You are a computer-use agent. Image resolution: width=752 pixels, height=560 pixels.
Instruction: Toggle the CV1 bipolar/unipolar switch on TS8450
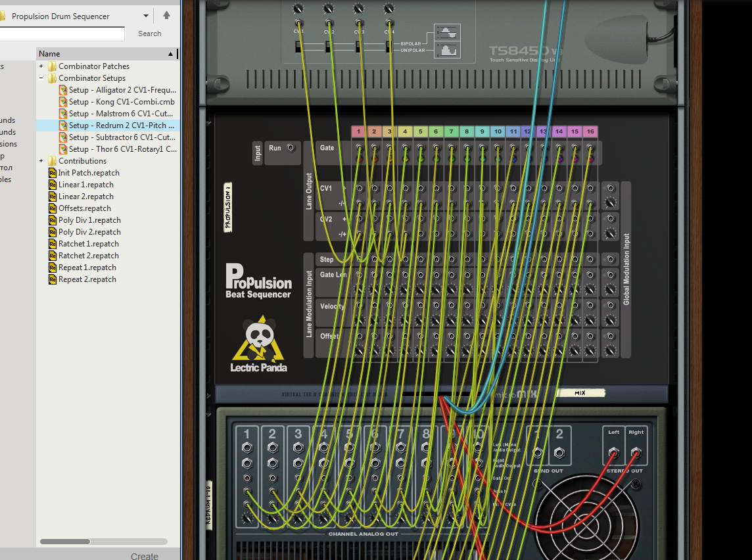pyautogui.click(x=299, y=47)
